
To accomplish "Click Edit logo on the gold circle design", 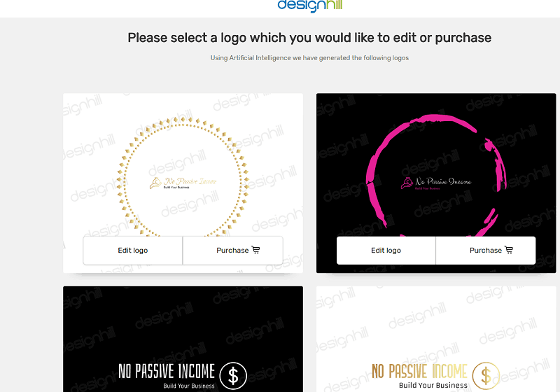I will tap(133, 251).
